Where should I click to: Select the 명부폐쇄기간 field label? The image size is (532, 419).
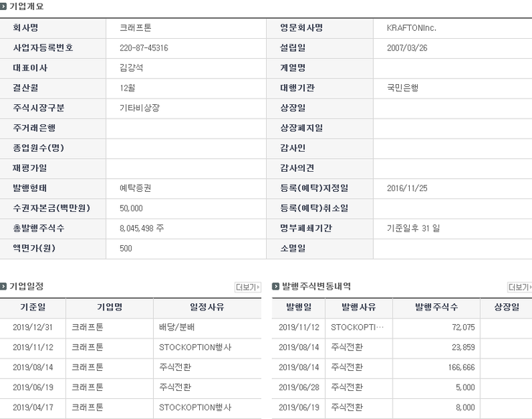click(306, 228)
